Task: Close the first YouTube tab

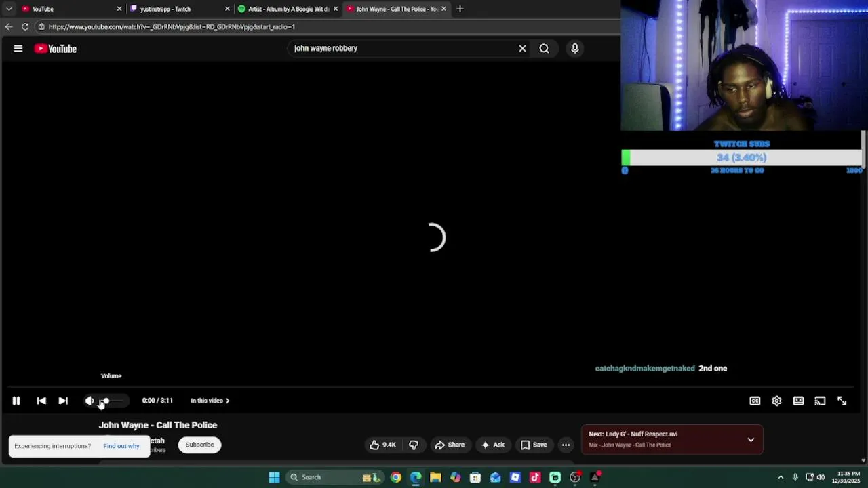Action: pyautogui.click(x=119, y=9)
